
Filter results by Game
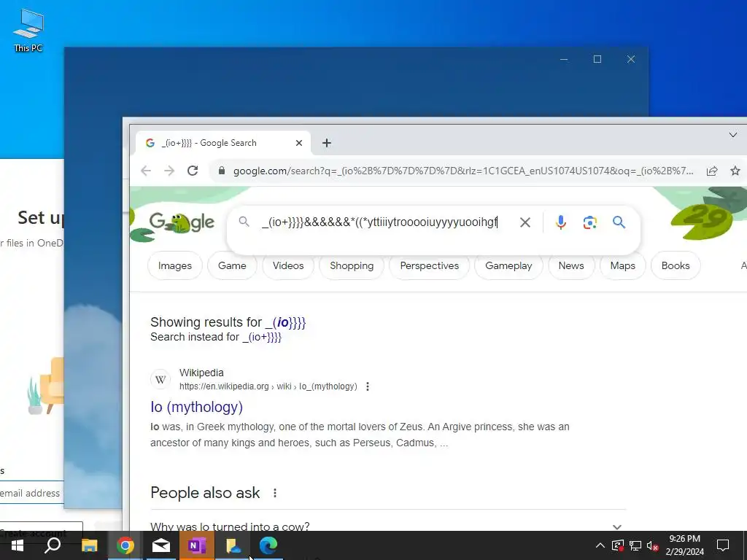(232, 265)
